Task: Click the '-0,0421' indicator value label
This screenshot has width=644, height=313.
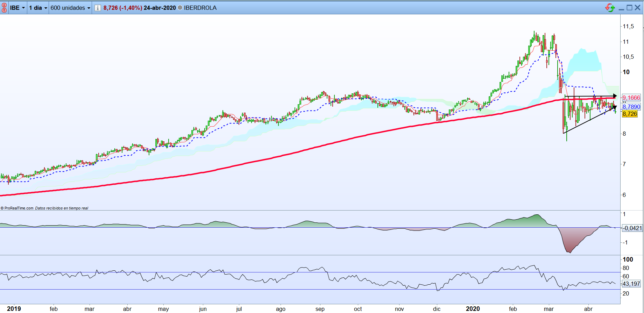Action: [x=633, y=228]
